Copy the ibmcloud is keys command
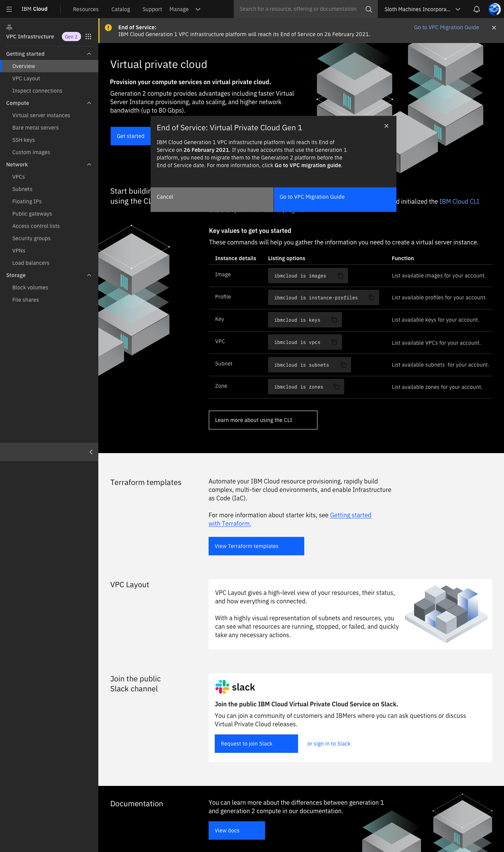The height and width of the screenshot is (852, 504). point(334,320)
